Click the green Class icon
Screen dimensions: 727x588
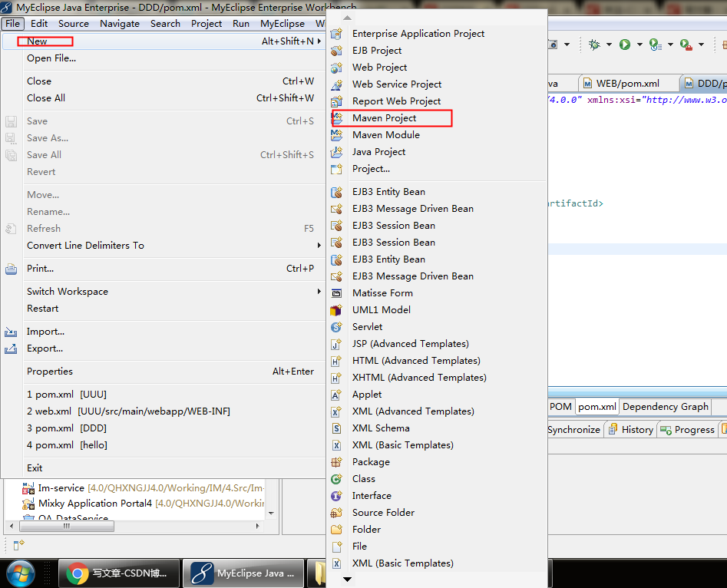click(x=336, y=479)
